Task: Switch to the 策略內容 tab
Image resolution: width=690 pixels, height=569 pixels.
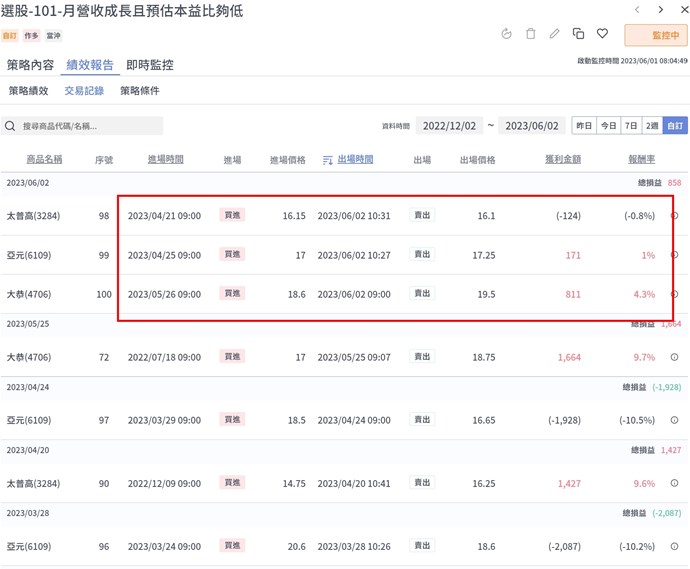Action: point(30,65)
